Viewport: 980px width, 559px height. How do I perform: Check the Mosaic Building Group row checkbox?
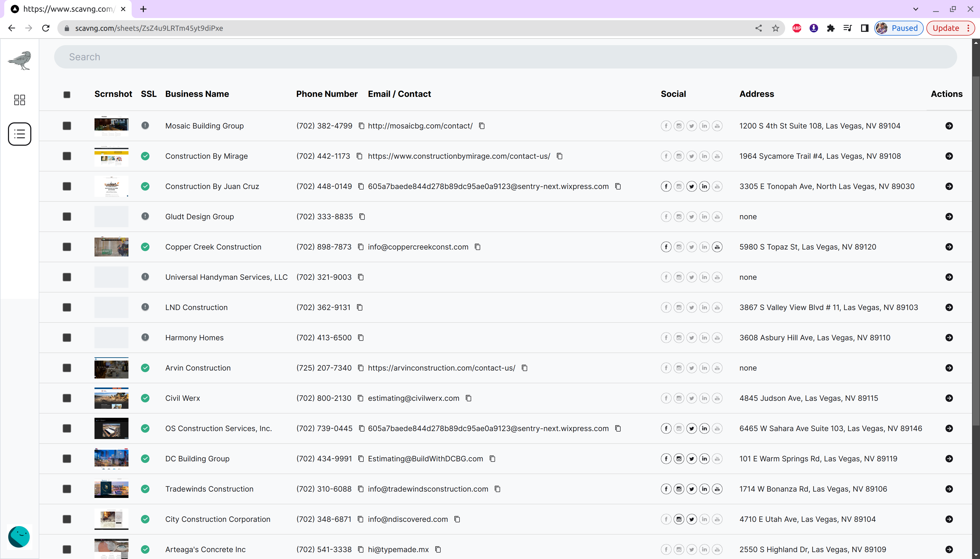point(67,126)
